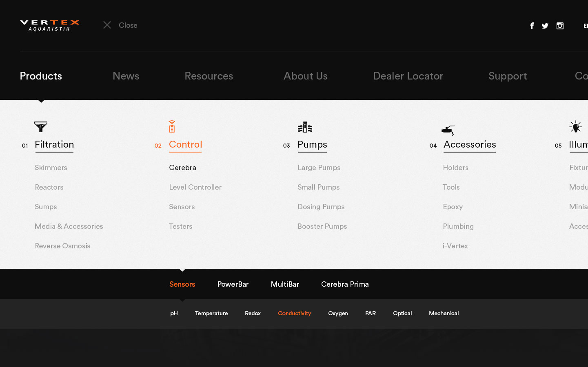This screenshot has height=367, width=588.
Task: Expand the Cerebra item under Control
Action: 182,168
